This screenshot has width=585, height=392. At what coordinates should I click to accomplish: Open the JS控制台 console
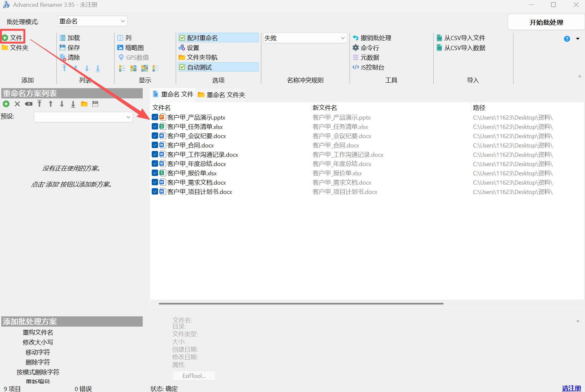368,67
